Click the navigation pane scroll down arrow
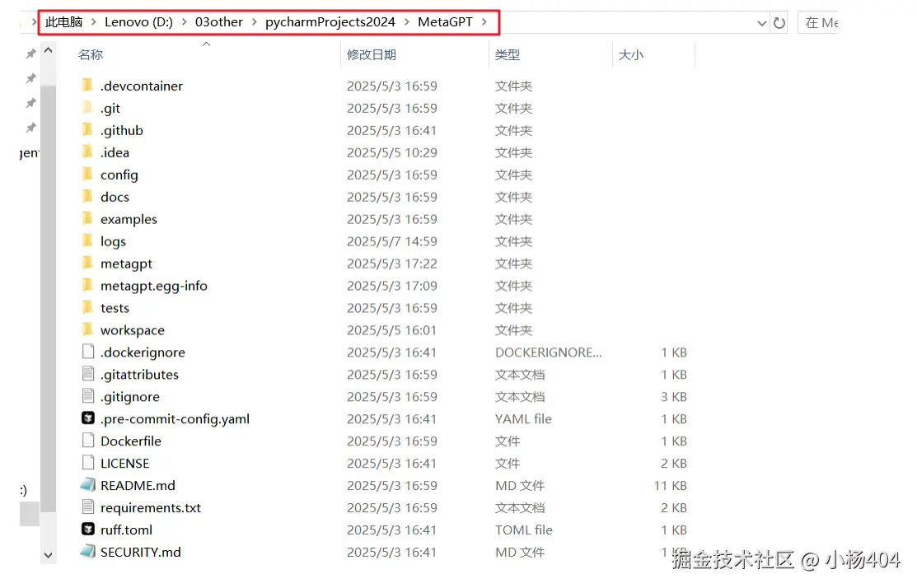Viewport: 917px width, 588px height. click(49, 555)
